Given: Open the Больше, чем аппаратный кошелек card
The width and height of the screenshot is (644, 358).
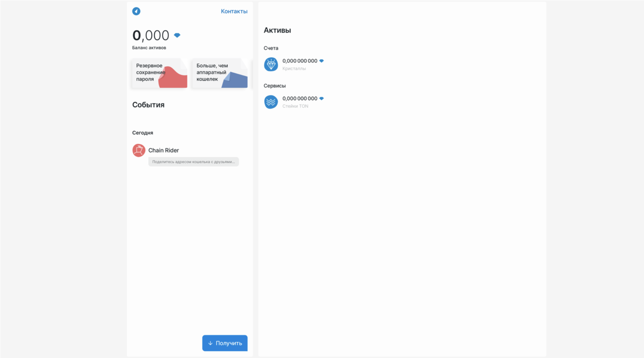Looking at the screenshot, I should click(220, 73).
